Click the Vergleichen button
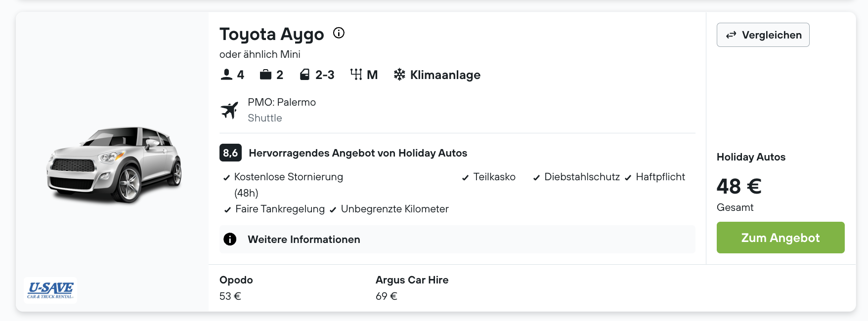The width and height of the screenshot is (868, 321). 763,35
